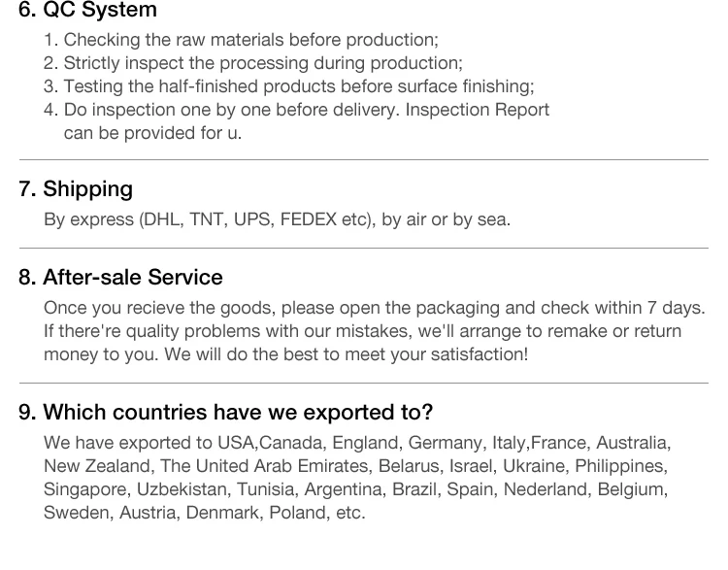
Task: Click the "Singapore, Uzbekistan, Tunisia" line
Action: (355, 489)
